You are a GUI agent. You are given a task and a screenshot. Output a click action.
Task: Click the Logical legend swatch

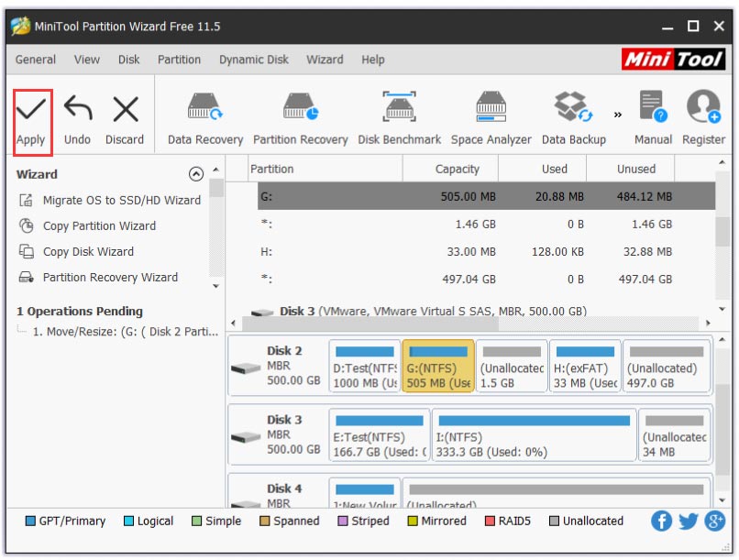click(128, 522)
